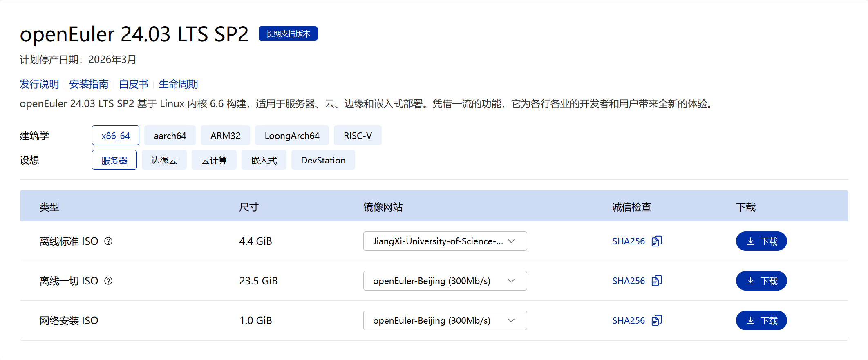Download 离线一切 ISO with 下载 button
This screenshot has height=360, width=868.
(761, 281)
